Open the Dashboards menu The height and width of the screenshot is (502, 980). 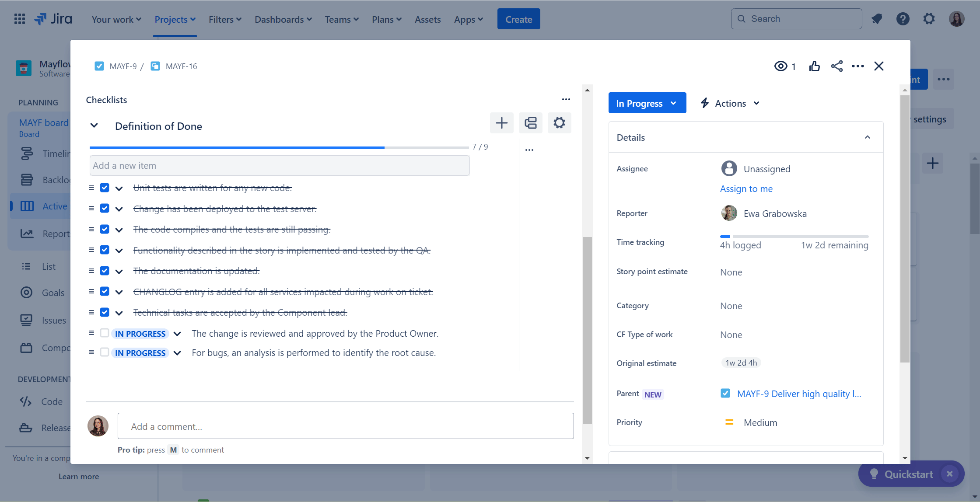(283, 19)
